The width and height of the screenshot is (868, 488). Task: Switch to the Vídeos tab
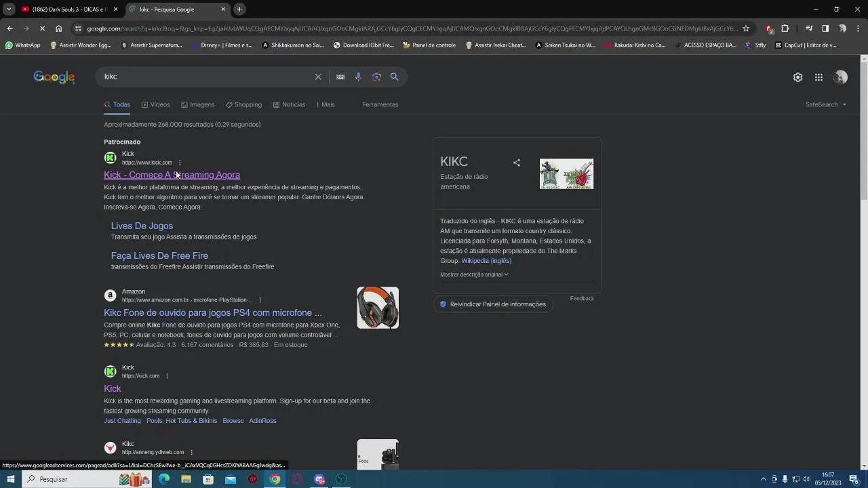(x=156, y=104)
